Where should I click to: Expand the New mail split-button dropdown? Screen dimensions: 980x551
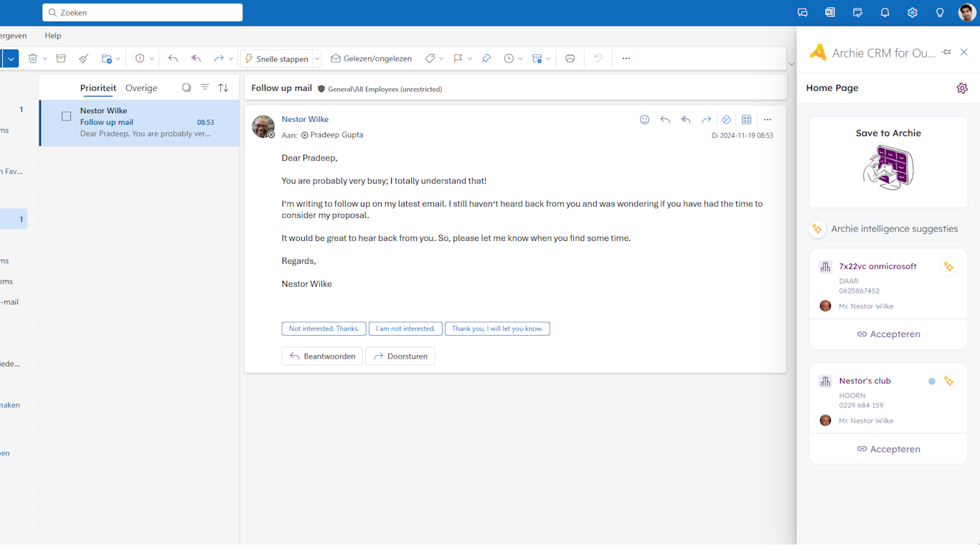click(x=10, y=59)
